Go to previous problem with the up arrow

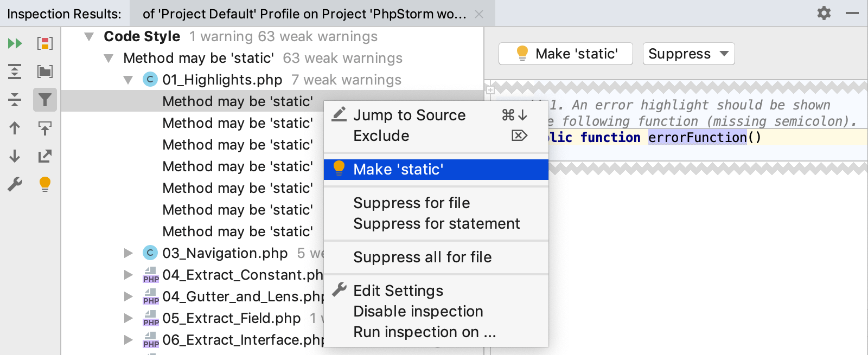coord(15,128)
